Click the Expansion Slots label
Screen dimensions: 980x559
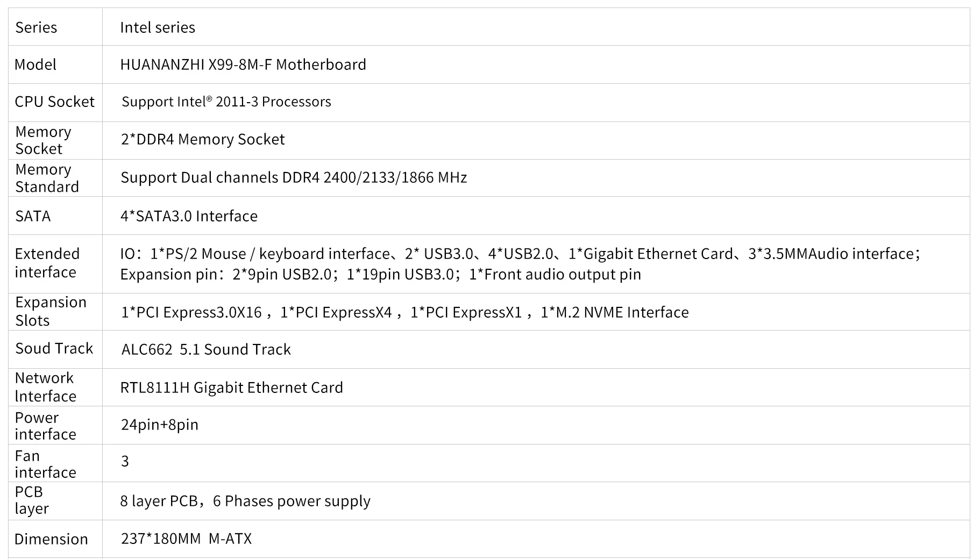pos(51,311)
